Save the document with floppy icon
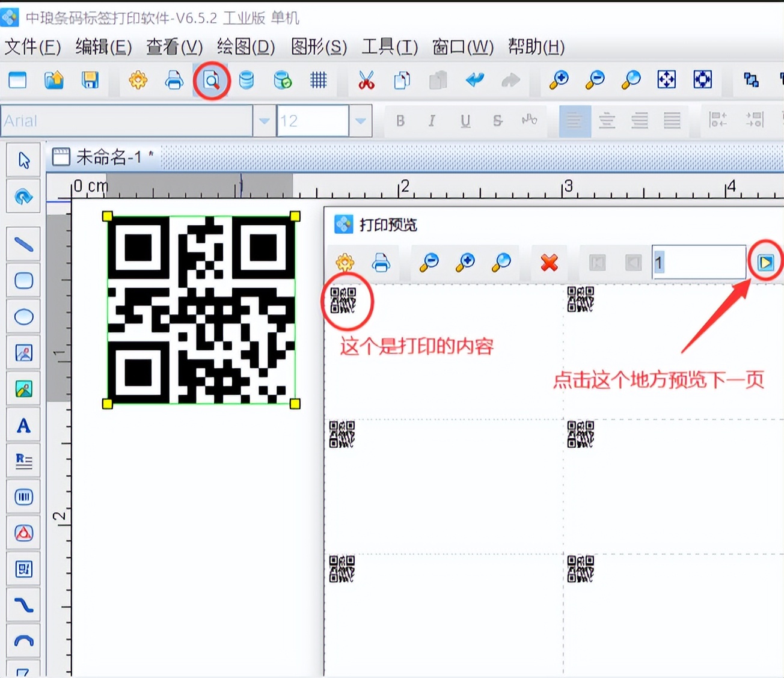Viewport: 784px width, 678px height. (90, 80)
